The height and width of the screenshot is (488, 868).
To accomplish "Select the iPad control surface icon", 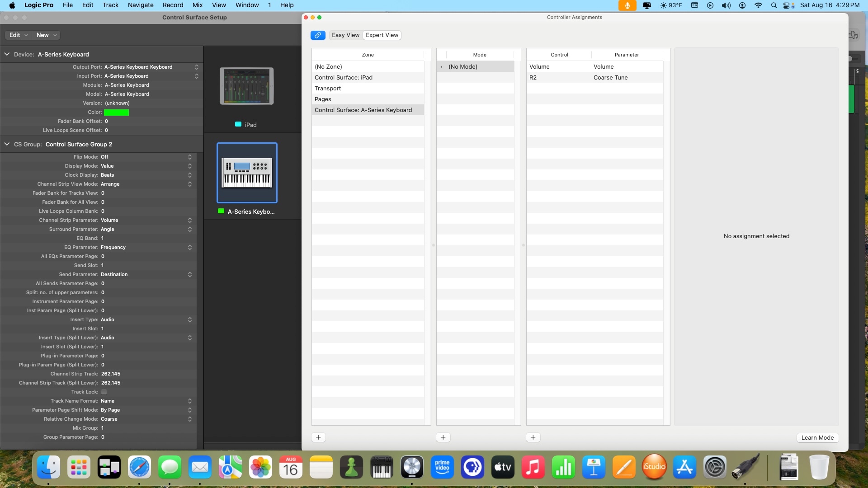I will [246, 86].
